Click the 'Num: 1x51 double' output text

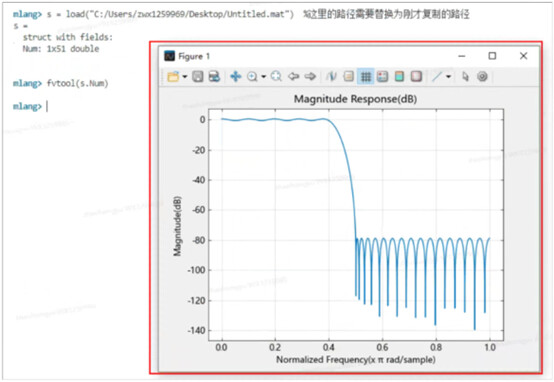click(x=61, y=49)
